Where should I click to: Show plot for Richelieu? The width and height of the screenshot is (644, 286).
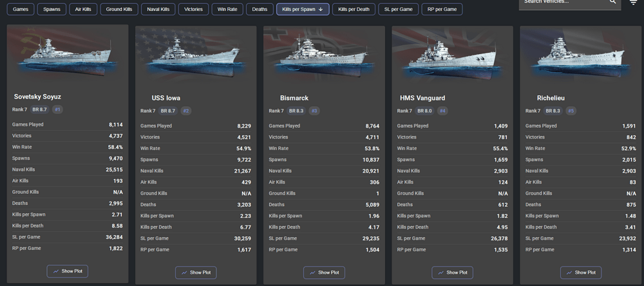581,272
